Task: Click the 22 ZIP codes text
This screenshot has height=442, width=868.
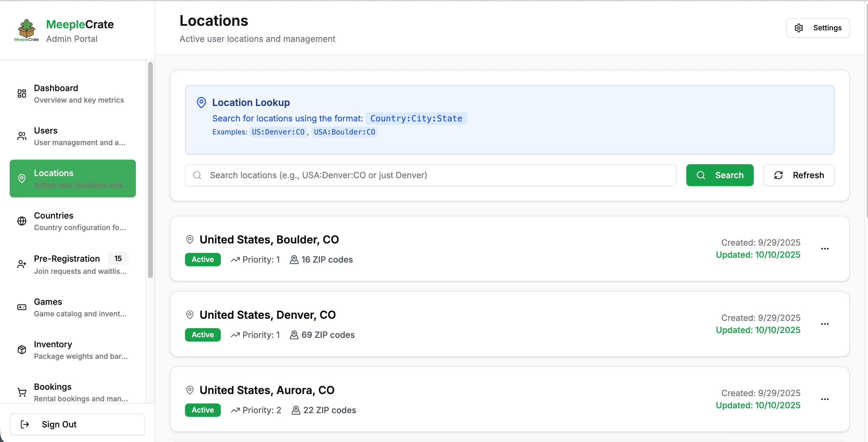Action: pyautogui.click(x=330, y=410)
